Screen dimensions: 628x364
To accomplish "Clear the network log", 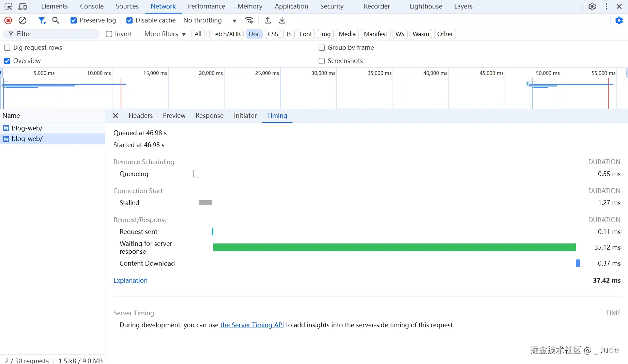I will (x=22, y=20).
